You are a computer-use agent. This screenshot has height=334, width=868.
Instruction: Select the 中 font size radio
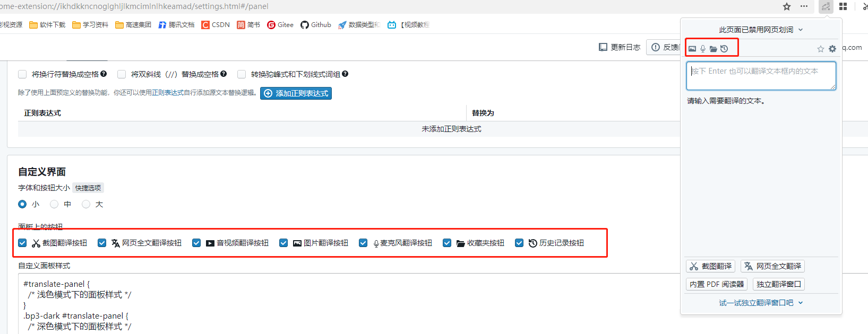pos(54,204)
